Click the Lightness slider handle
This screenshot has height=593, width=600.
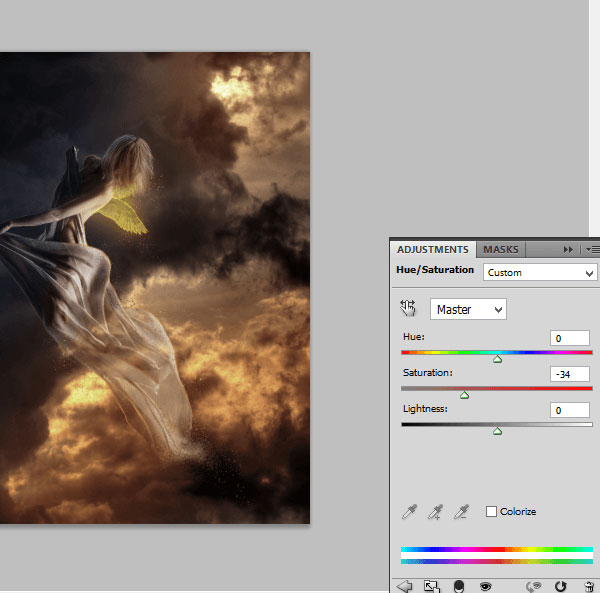(497, 431)
